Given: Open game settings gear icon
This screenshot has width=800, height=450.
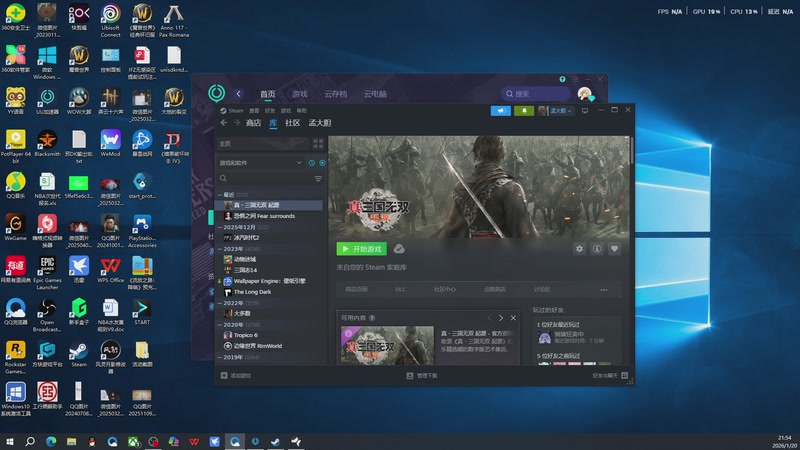Looking at the screenshot, I should (579, 249).
